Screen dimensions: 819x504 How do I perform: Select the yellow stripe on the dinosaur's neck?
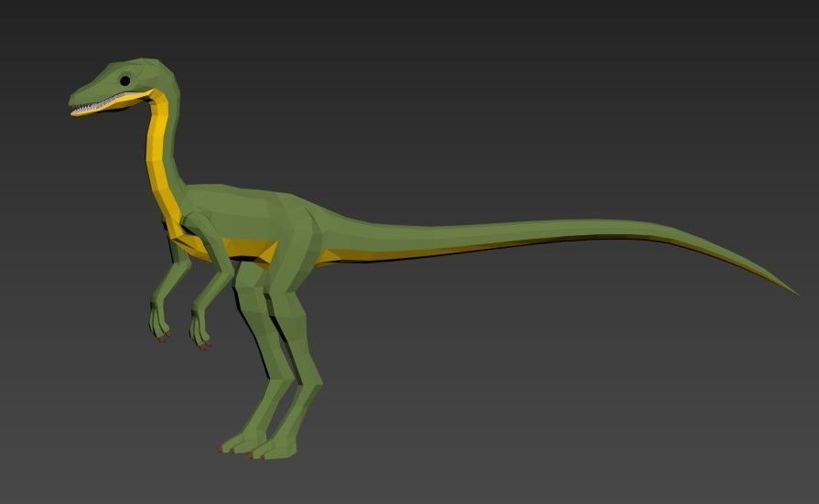161,163
